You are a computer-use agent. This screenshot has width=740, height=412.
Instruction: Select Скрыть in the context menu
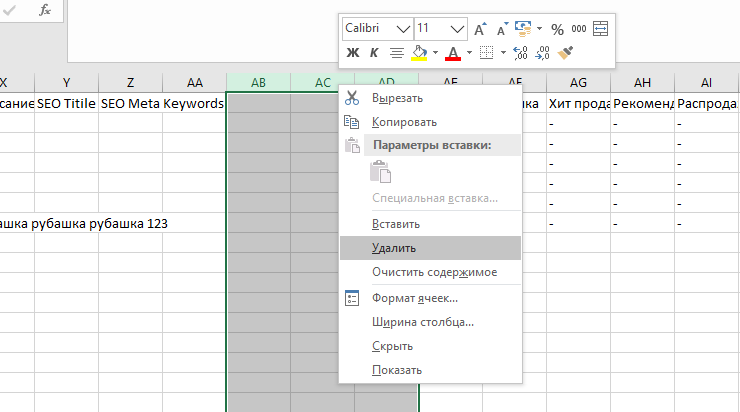point(394,346)
